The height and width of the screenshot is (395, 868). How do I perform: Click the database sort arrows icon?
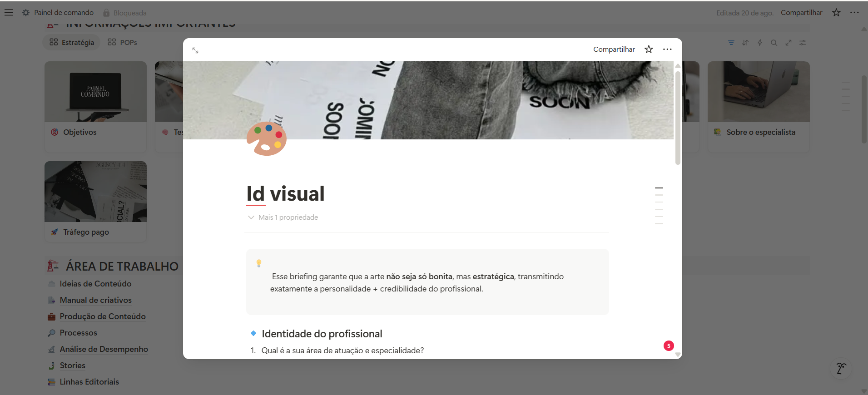point(745,43)
